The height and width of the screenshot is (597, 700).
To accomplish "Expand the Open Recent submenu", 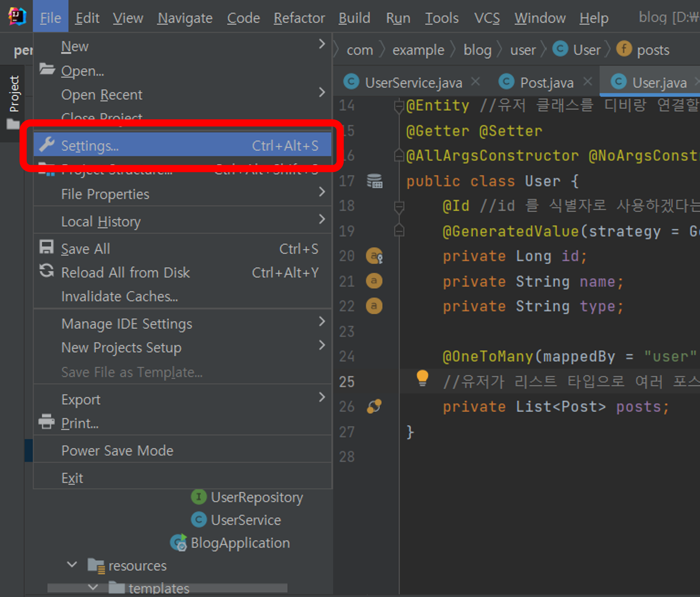I will [101, 95].
